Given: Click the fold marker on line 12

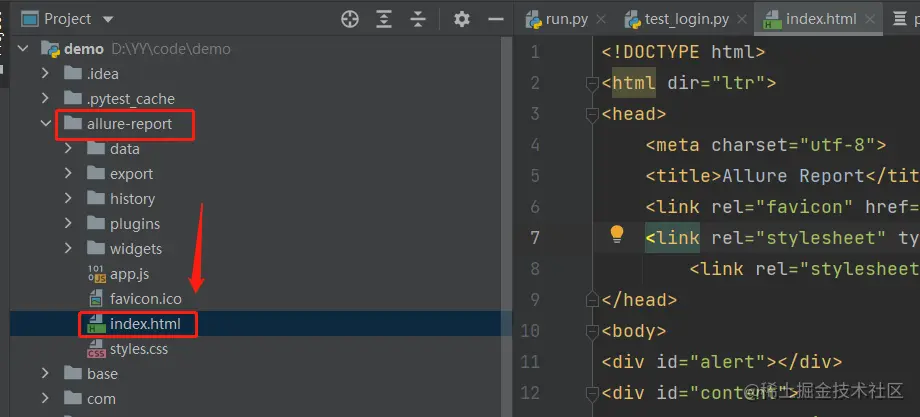Looking at the screenshot, I should pos(592,392).
